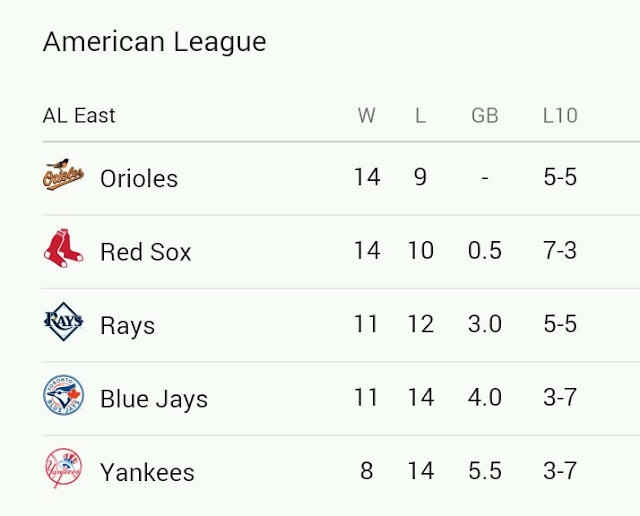
Task: Open the Red Sox team name
Action: (x=146, y=252)
